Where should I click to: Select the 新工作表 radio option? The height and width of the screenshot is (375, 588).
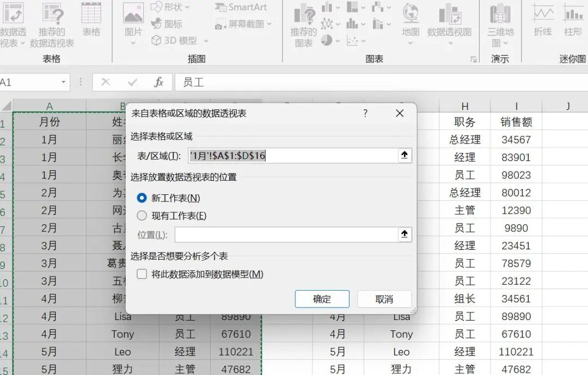(142, 198)
